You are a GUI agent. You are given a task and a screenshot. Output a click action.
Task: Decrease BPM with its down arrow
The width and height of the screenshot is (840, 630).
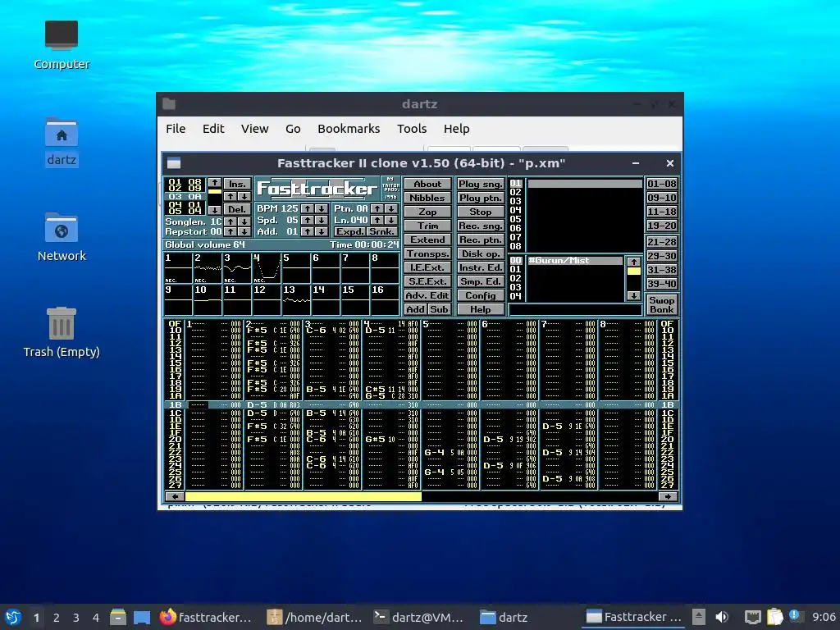[x=321, y=208]
